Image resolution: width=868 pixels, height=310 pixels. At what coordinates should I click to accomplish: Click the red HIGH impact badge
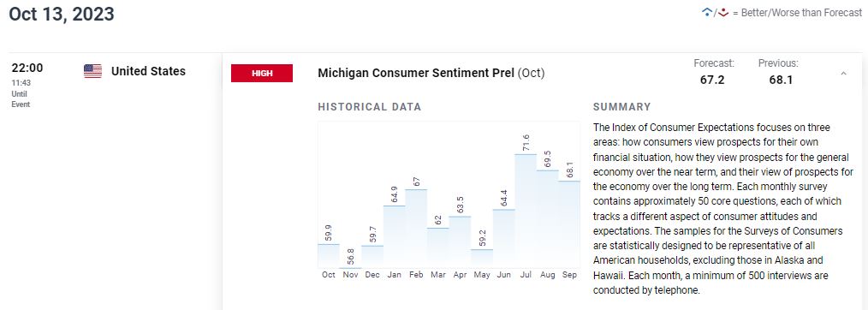262,73
